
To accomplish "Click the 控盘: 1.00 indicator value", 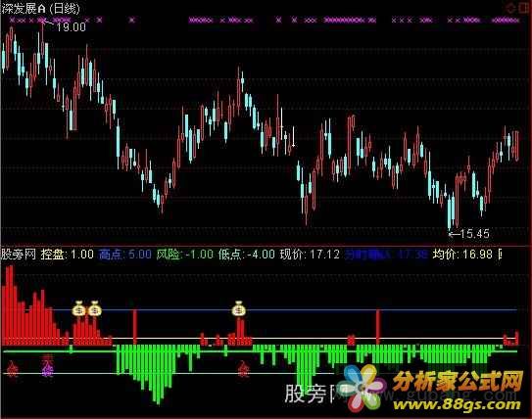I will click(x=68, y=254).
